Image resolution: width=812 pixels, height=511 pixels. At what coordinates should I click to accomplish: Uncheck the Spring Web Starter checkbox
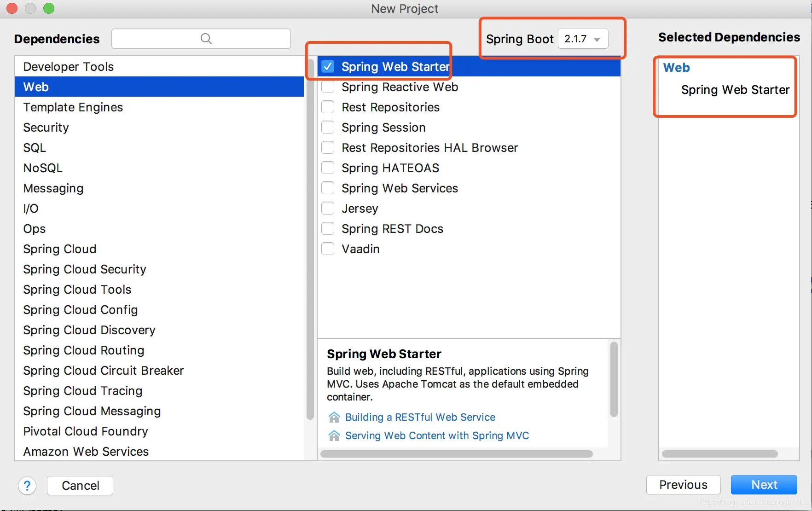(328, 67)
